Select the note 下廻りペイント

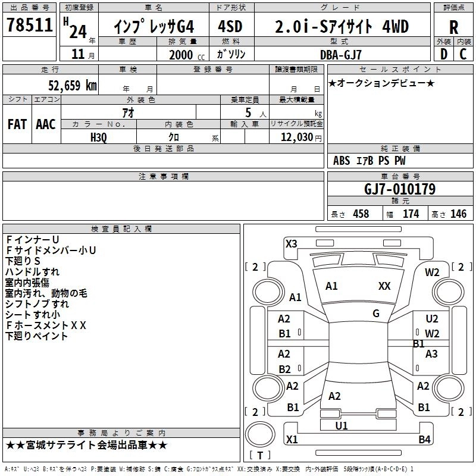[x=37, y=336]
